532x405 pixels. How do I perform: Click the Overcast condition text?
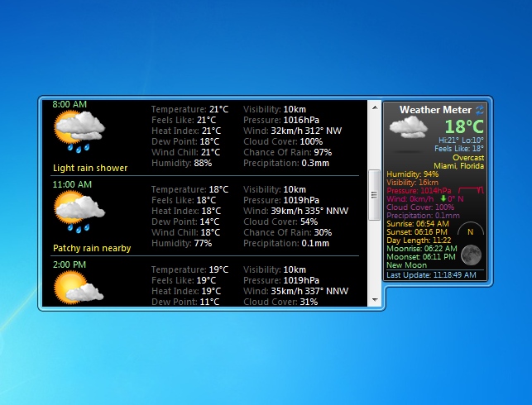[x=468, y=158]
